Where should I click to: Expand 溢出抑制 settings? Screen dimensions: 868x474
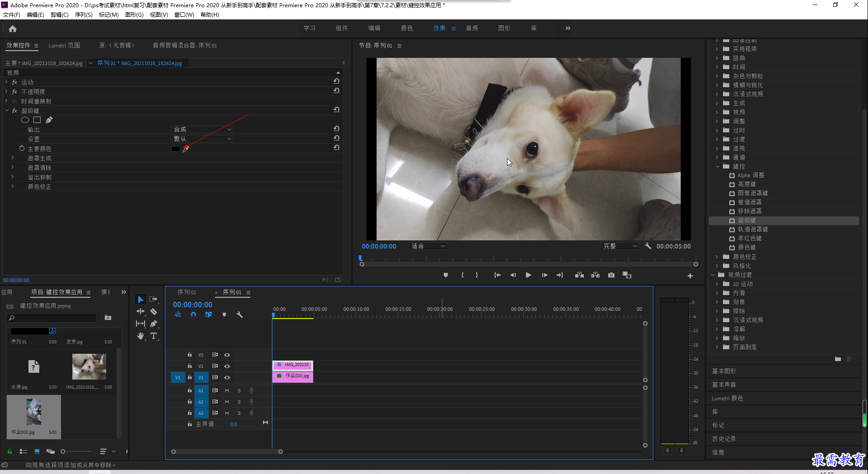12,177
